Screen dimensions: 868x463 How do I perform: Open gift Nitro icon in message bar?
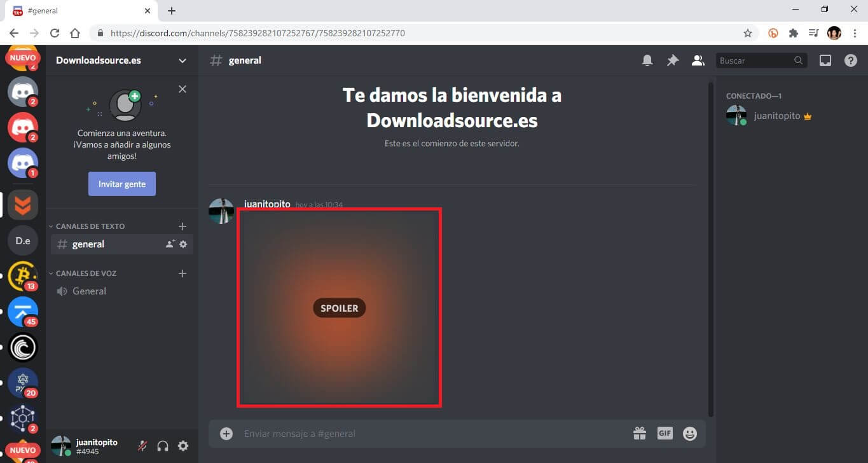640,433
